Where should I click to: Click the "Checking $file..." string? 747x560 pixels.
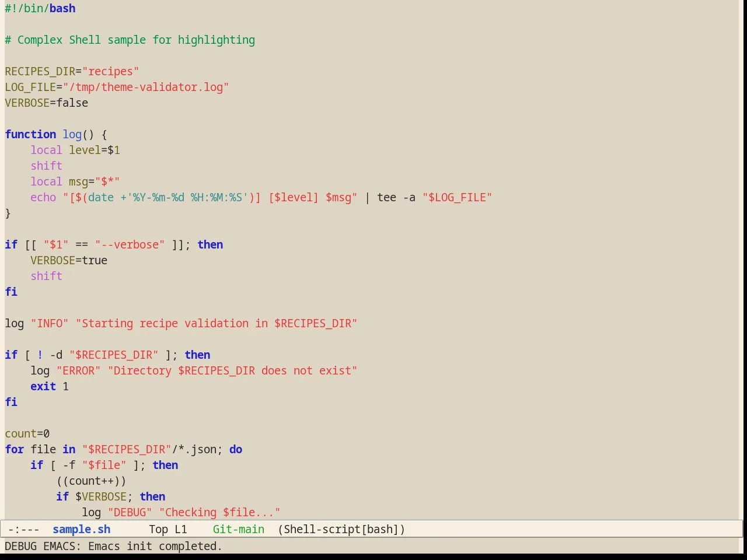pos(220,512)
